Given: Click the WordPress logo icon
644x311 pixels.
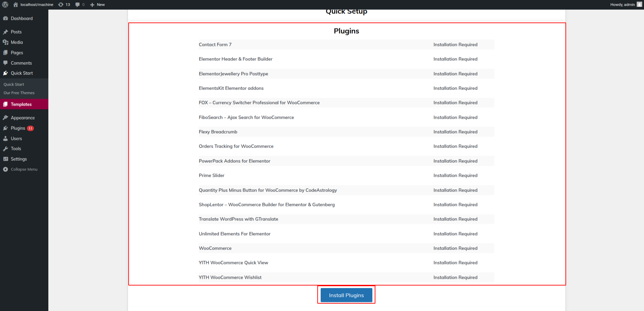Looking at the screenshot, I should point(5,5).
